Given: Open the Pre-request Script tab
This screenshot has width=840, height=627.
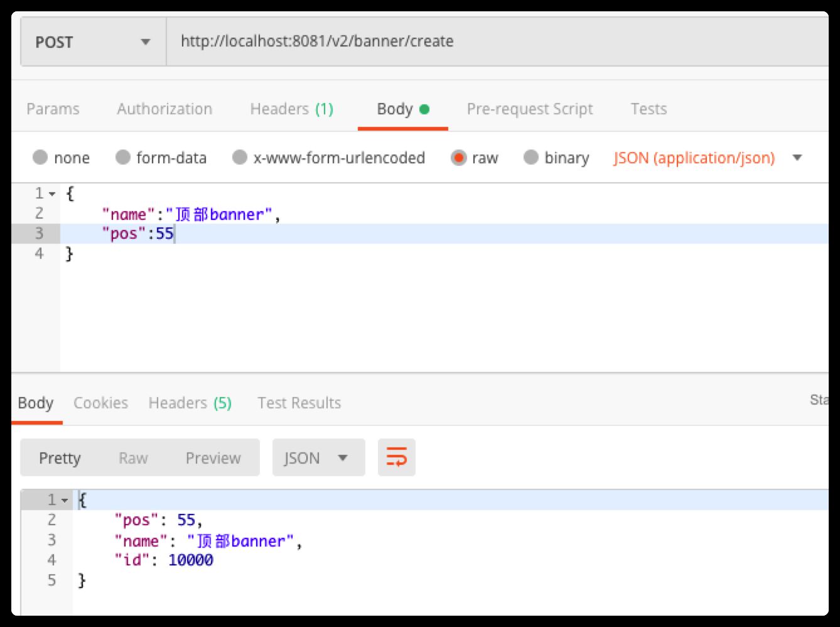Looking at the screenshot, I should pyautogui.click(x=530, y=109).
